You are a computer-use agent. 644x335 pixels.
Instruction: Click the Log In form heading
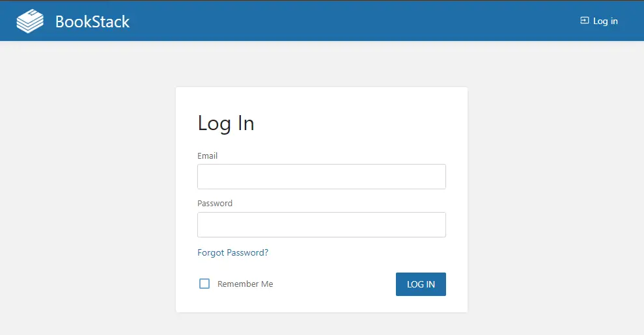pyautogui.click(x=226, y=123)
